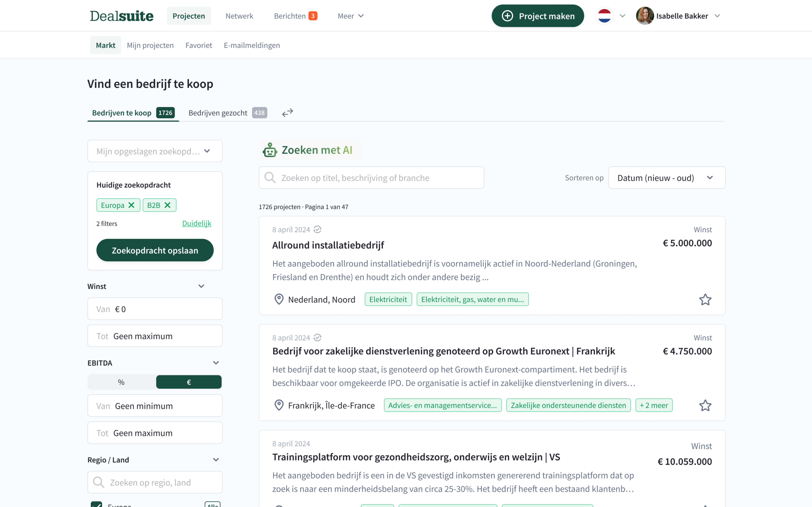Collapse the Winst filter section

pos(201,286)
